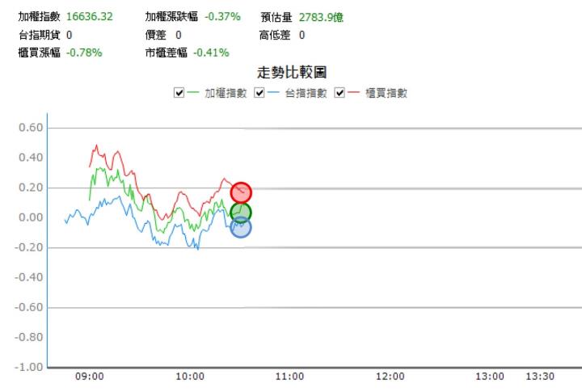Viewport: 582px width, 392px height.
Task: Click the 13:30 closing time label
Action: (x=539, y=376)
